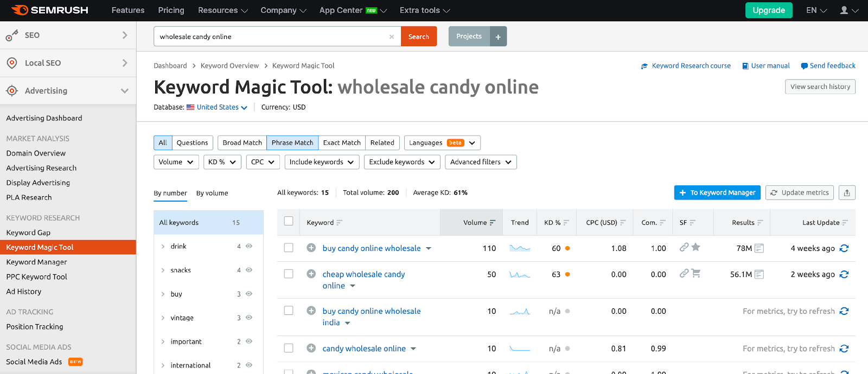The image size is (868, 374).
Task: Select the Broad Match tab
Action: [242, 143]
